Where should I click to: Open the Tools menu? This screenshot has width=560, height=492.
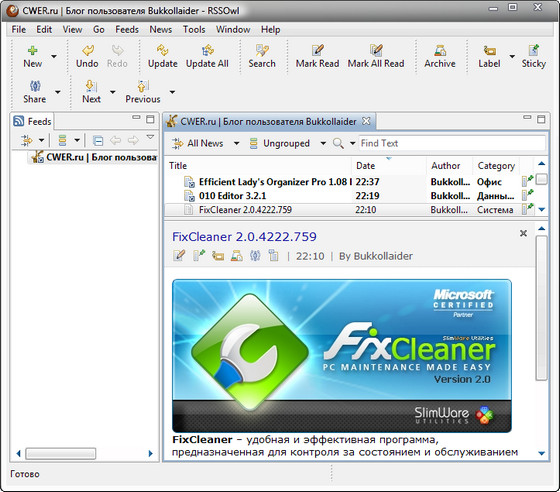(x=194, y=30)
